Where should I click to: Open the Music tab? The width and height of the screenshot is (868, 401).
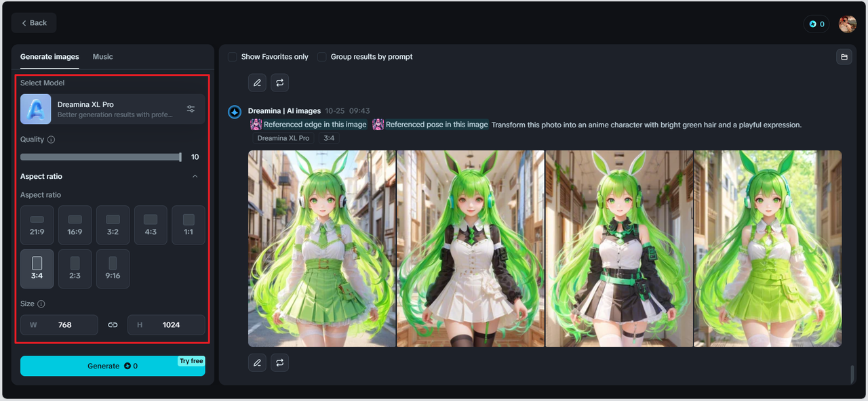(103, 57)
